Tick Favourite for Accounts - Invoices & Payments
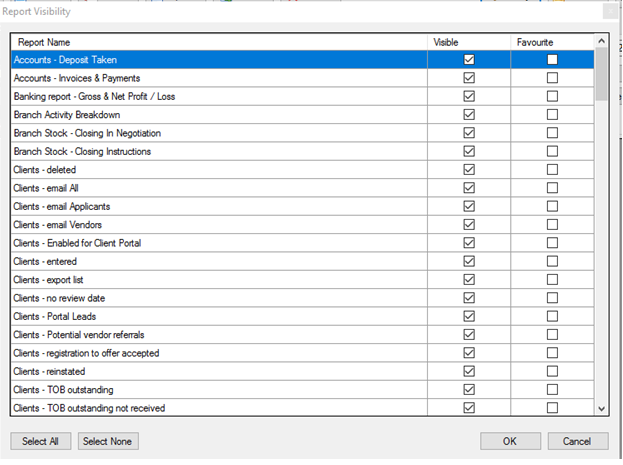623x465 pixels. 552,78
